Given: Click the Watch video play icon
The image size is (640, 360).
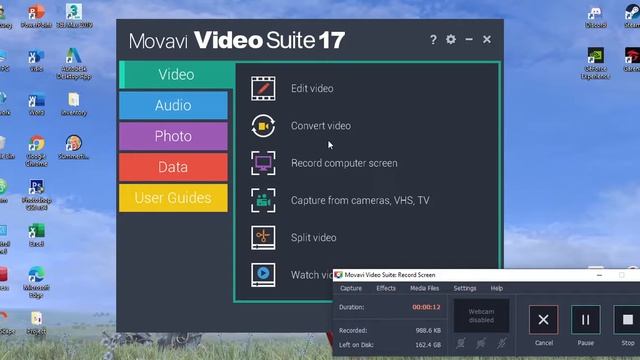Looking at the screenshot, I should tap(263, 275).
